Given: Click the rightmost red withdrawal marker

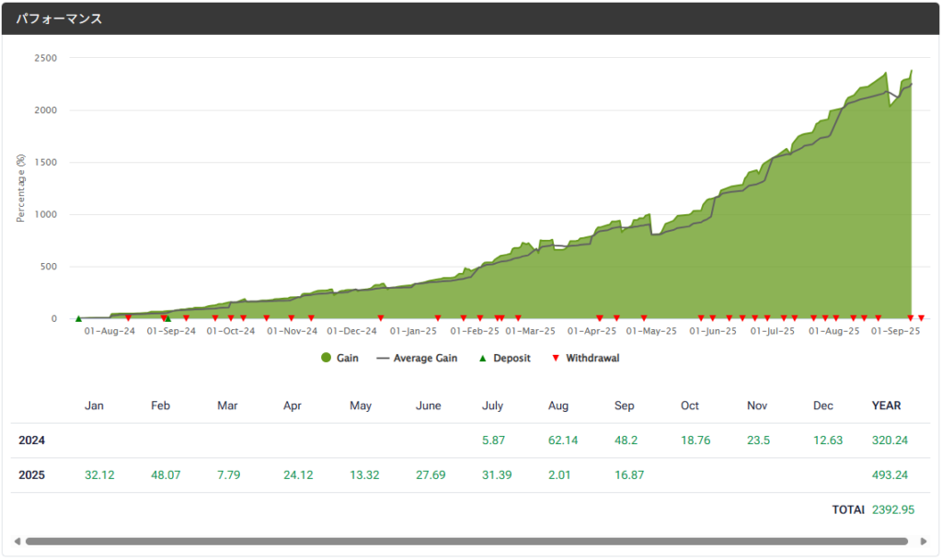Looking at the screenshot, I should pos(921,318).
